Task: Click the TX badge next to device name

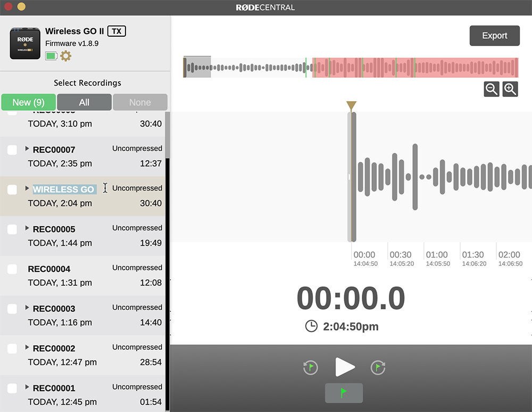Action: (x=117, y=31)
